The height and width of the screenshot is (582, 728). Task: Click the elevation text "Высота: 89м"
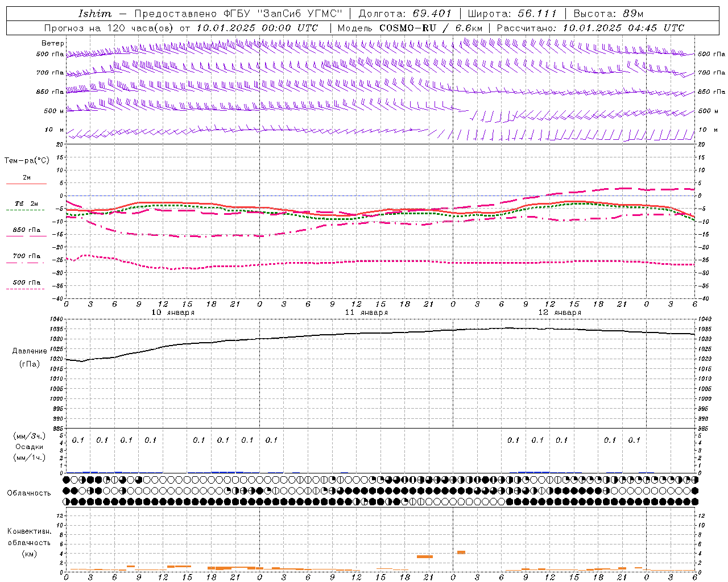[608, 14]
